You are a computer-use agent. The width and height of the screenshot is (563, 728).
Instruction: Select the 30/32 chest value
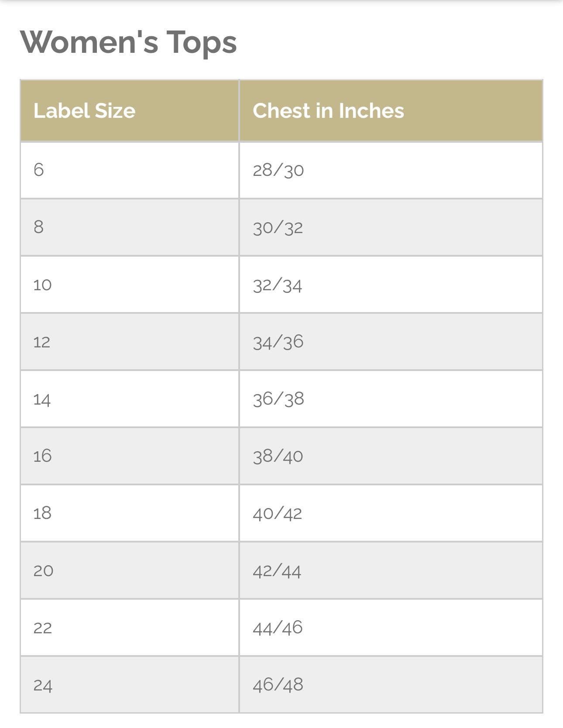click(278, 227)
